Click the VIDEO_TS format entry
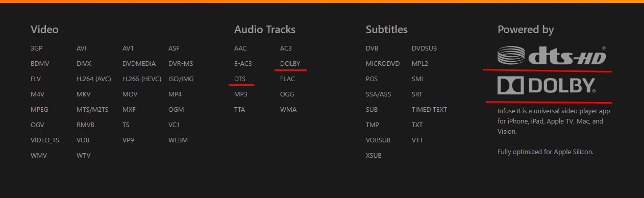 click(45, 140)
